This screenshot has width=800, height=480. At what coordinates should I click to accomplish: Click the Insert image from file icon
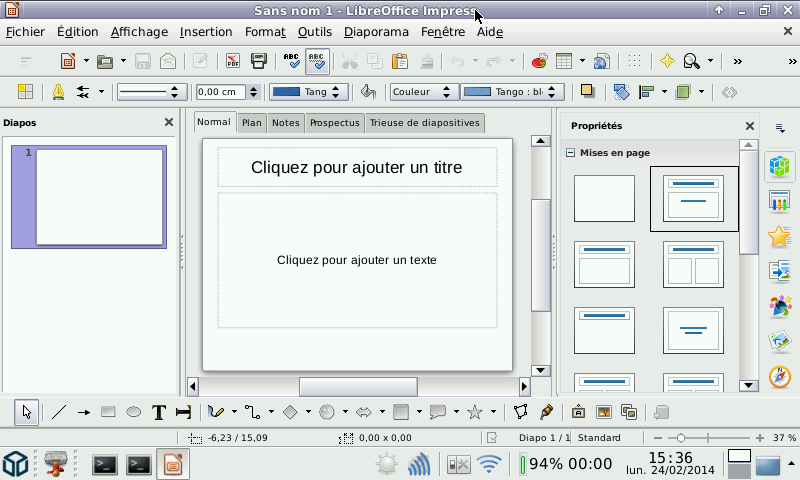(604, 412)
